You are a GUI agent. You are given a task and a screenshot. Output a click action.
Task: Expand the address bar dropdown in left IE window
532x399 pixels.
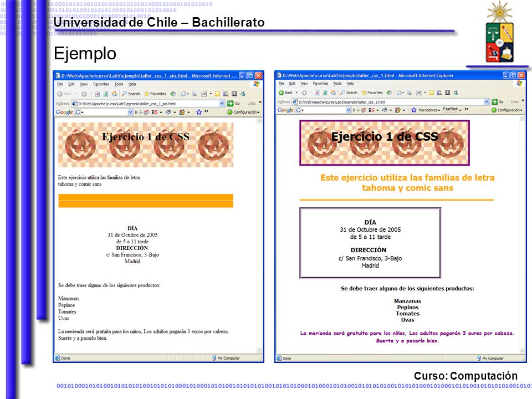pyautogui.click(x=222, y=104)
